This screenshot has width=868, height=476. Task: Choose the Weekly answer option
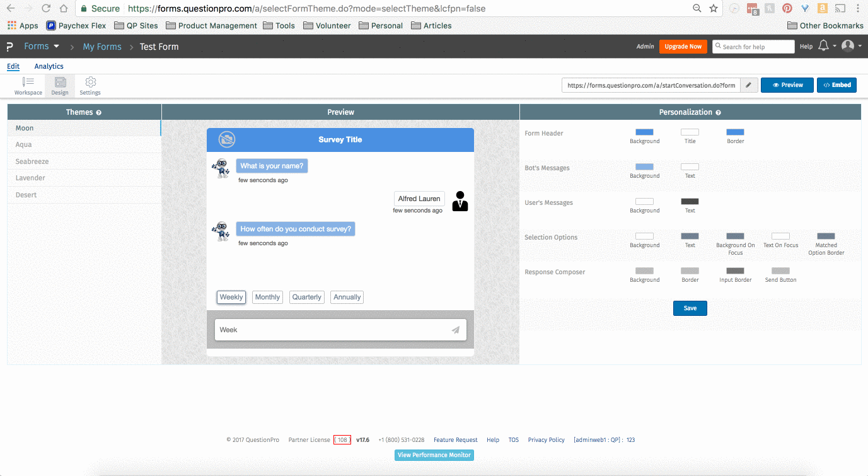[231, 297]
